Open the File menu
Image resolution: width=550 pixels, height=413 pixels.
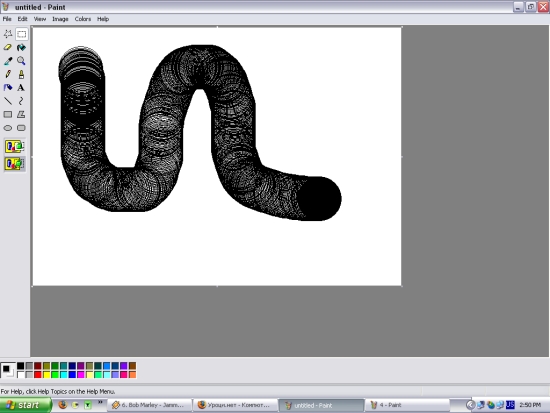(x=7, y=19)
